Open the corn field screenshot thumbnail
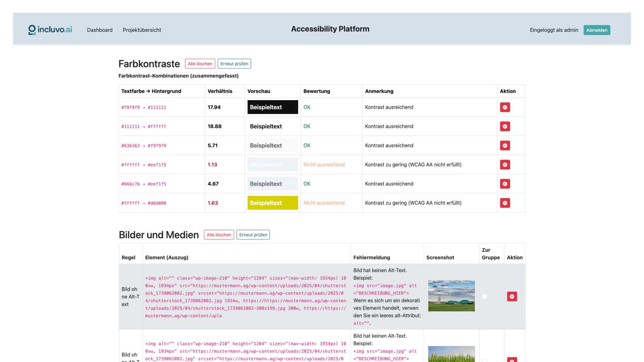 pos(451,354)
